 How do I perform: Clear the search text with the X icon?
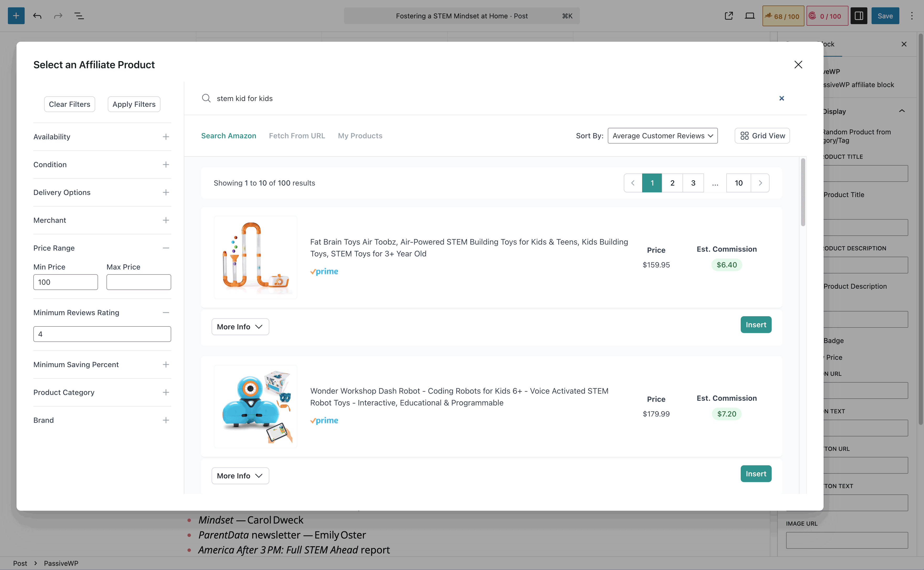pos(781,98)
